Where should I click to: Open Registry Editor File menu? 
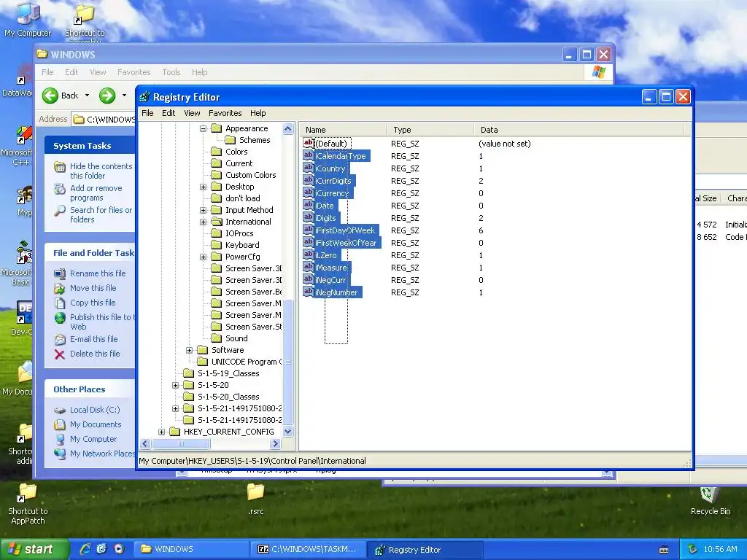pos(147,113)
